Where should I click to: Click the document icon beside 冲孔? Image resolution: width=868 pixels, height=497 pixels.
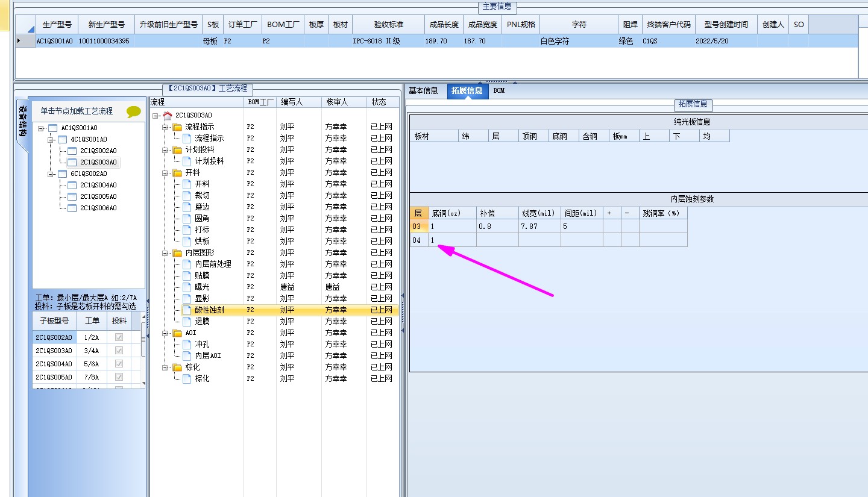[x=187, y=344]
